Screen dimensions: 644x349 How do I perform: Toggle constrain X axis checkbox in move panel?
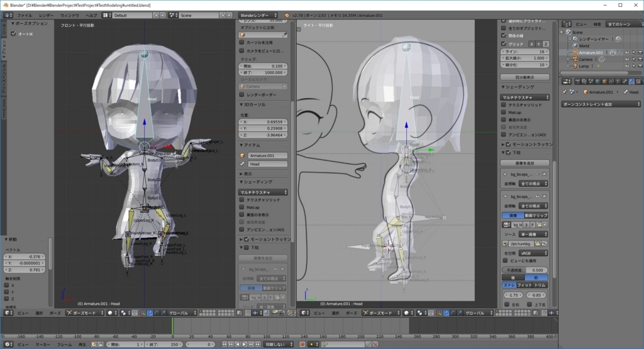pos(6,285)
